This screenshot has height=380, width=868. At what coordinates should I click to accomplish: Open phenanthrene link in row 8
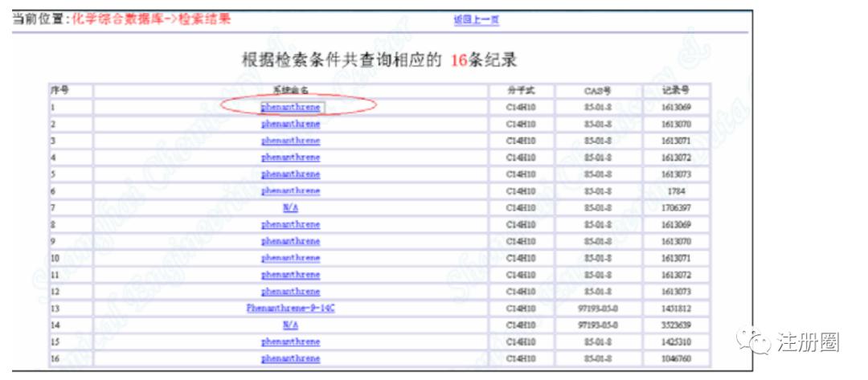[291, 225]
